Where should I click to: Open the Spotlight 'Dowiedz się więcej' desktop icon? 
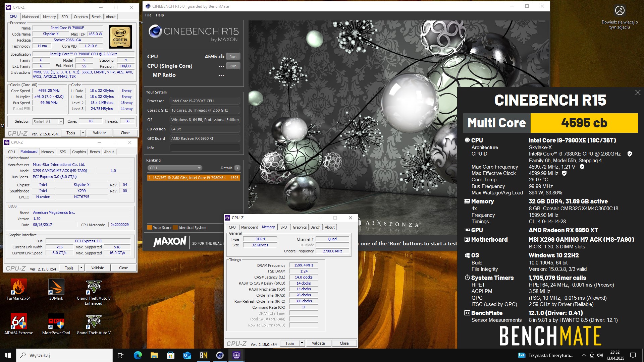[620, 17]
